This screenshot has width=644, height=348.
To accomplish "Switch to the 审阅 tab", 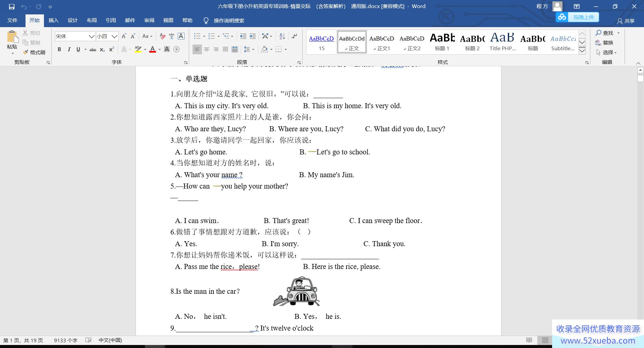I will point(149,20).
